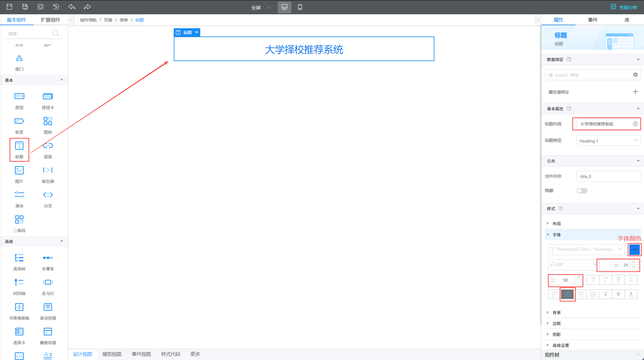Open the Heading 1 type dropdown

point(608,141)
